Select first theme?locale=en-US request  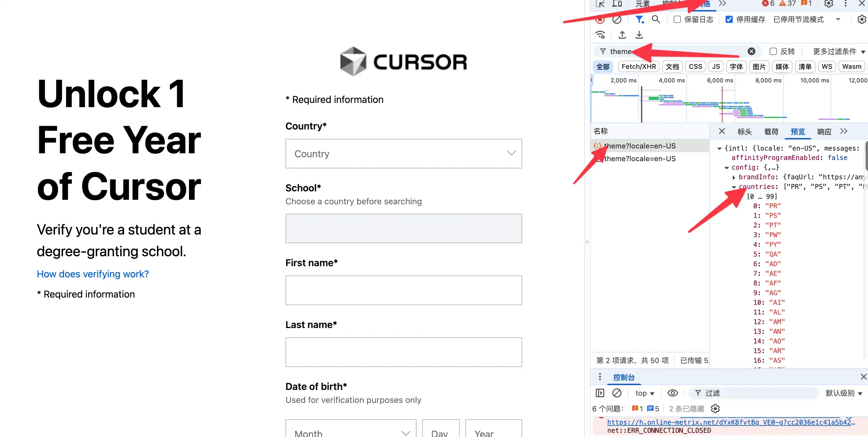click(x=639, y=146)
